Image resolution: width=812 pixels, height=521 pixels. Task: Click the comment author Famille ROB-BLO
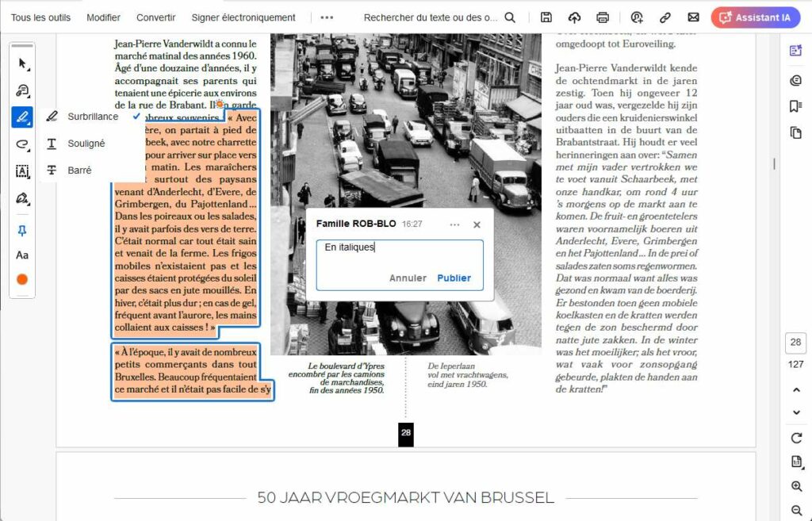[356, 224]
